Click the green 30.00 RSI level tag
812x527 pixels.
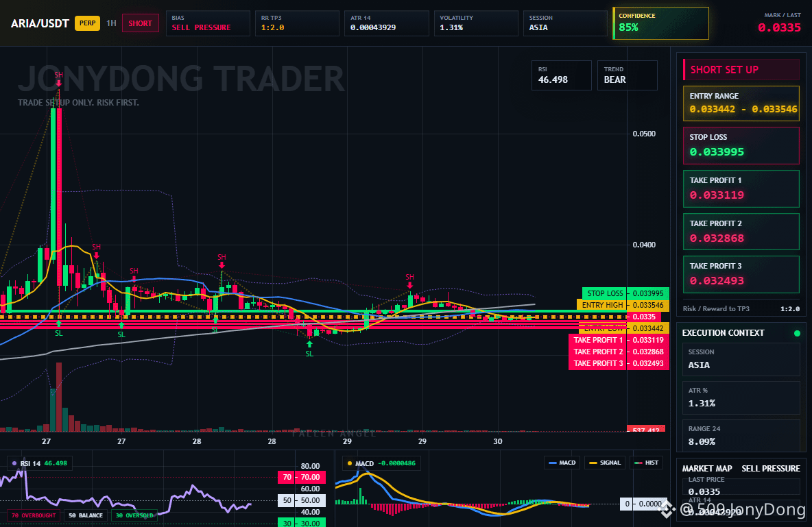[x=302, y=522]
